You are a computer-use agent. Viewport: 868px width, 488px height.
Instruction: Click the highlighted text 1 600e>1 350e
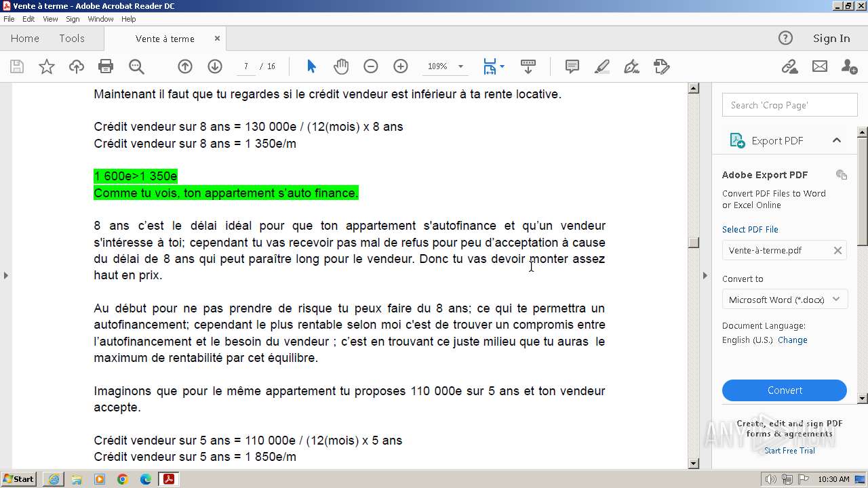pos(136,176)
